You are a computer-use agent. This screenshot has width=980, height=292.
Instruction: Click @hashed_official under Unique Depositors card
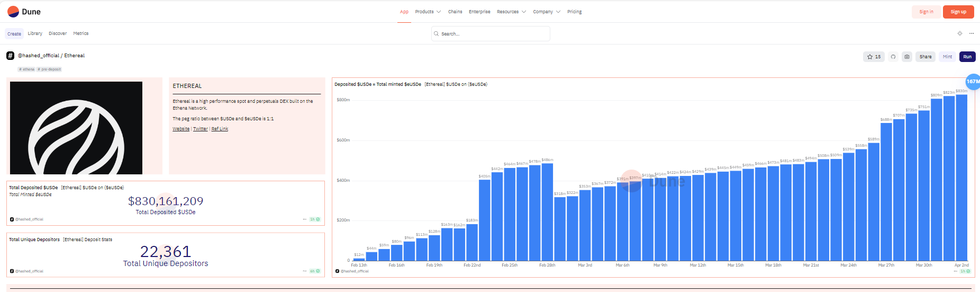pos(29,271)
